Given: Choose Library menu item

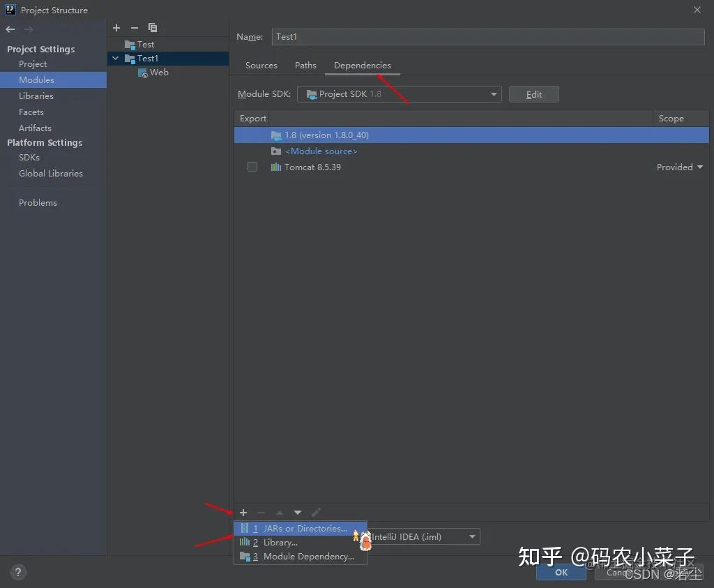Looking at the screenshot, I should pyautogui.click(x=300, y=543).
